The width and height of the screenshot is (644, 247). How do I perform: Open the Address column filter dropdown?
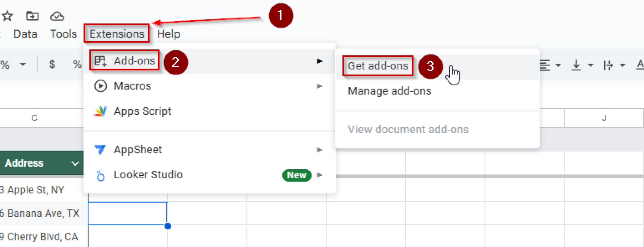pyautogui.click(x=75, y=163)
